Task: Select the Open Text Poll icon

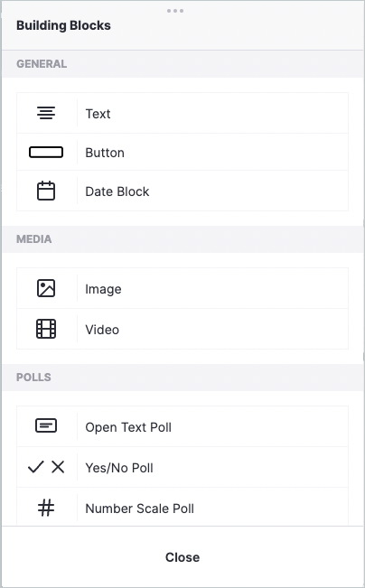Action: 46,425
